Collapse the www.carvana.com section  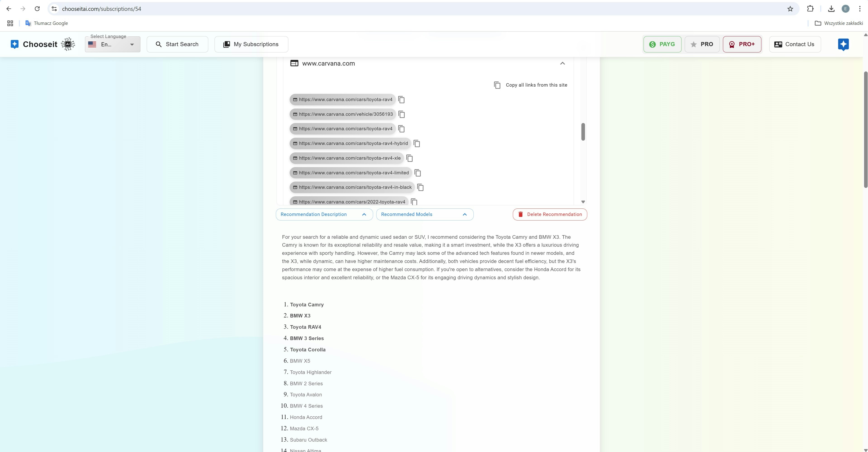coord(562,63)
